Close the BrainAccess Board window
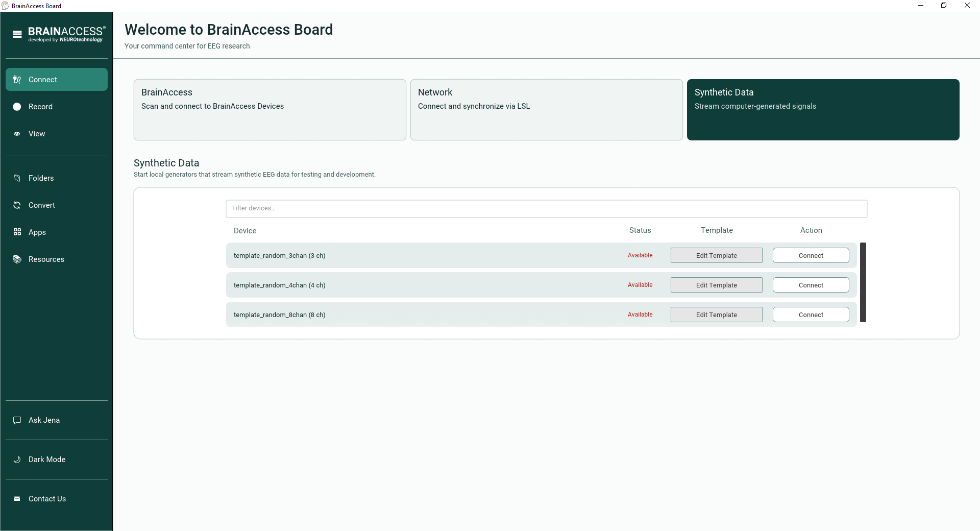This screenshot has width=980, height=531. (967, 6)
